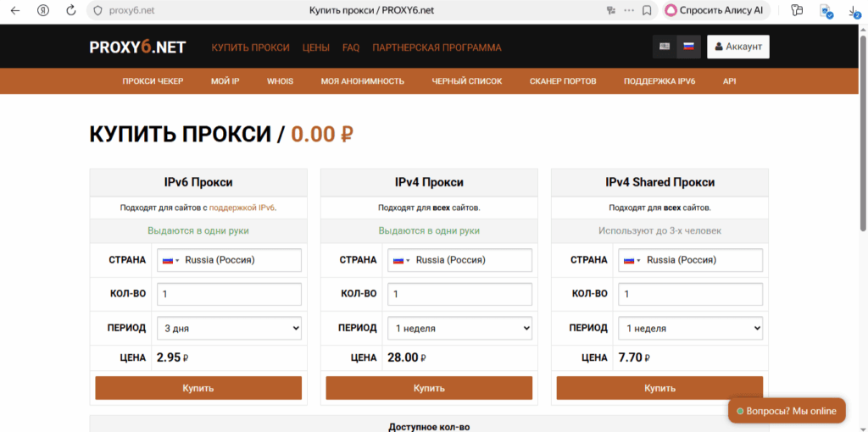868x432 pixels.
Task: Open the document icon with blue checkmark
Action: [826, 10]
